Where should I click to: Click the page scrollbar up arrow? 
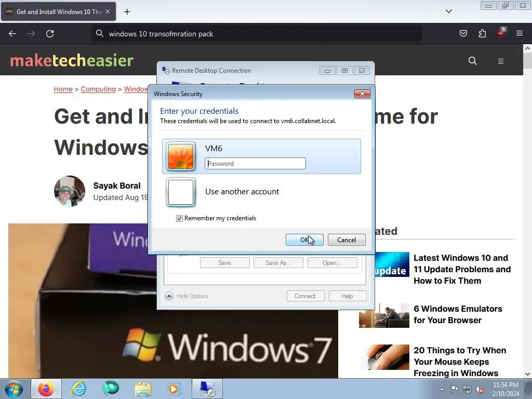[527, 48]
